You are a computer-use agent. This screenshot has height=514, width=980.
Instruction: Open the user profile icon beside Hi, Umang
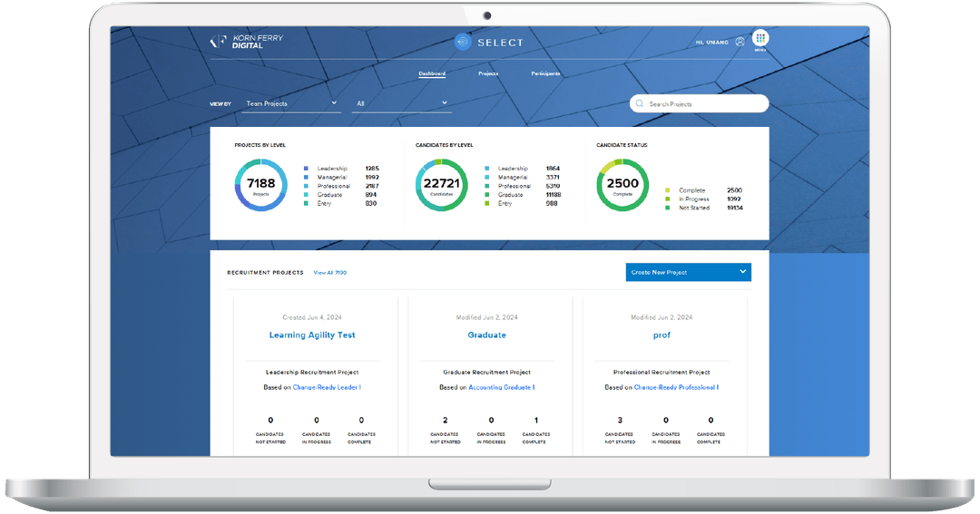click(740, 42)
